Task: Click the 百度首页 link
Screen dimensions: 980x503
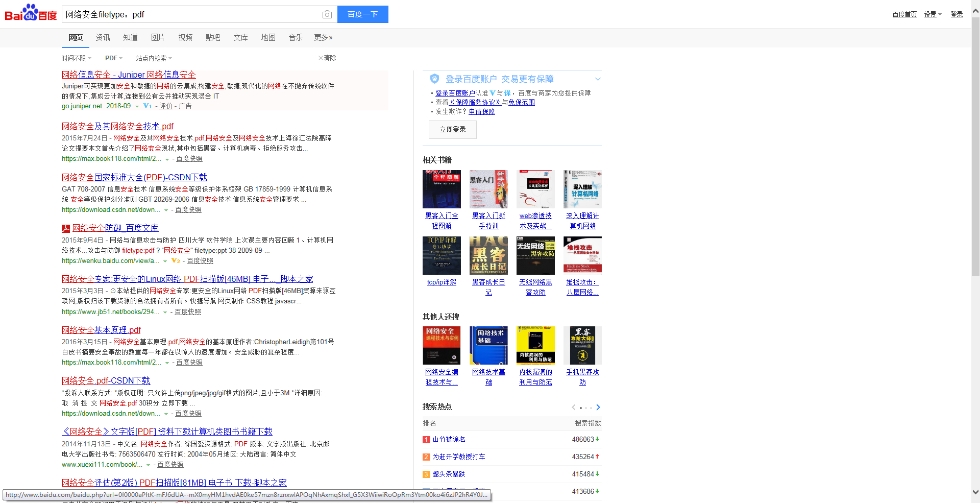Action: 904,14
